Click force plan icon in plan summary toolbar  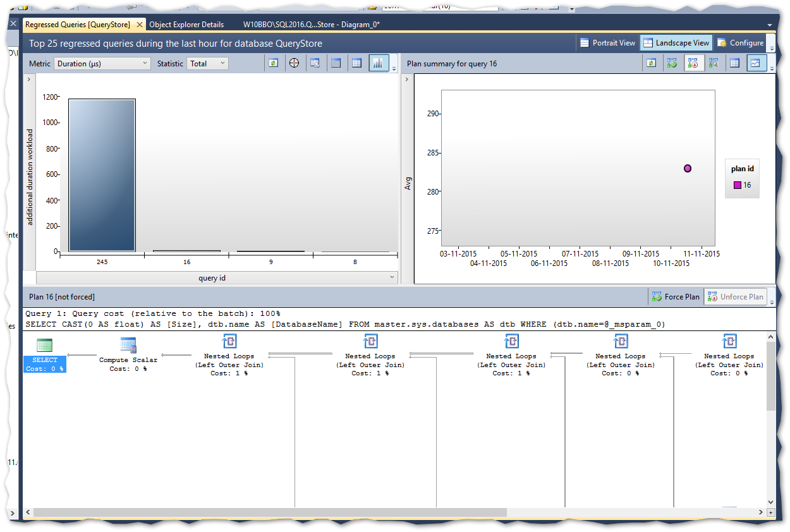click(672, 63)
